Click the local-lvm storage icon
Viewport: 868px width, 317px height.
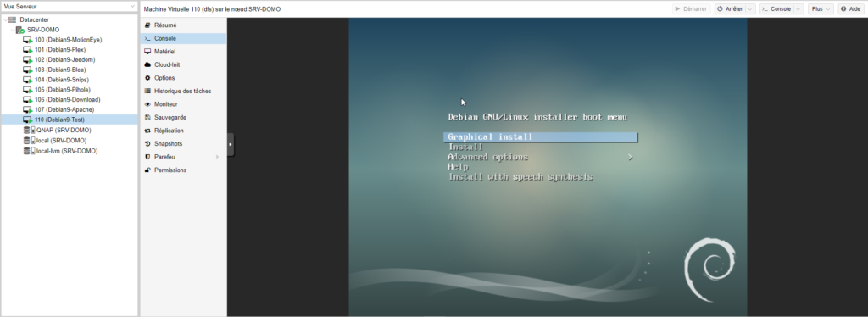[x=29, y=151]
